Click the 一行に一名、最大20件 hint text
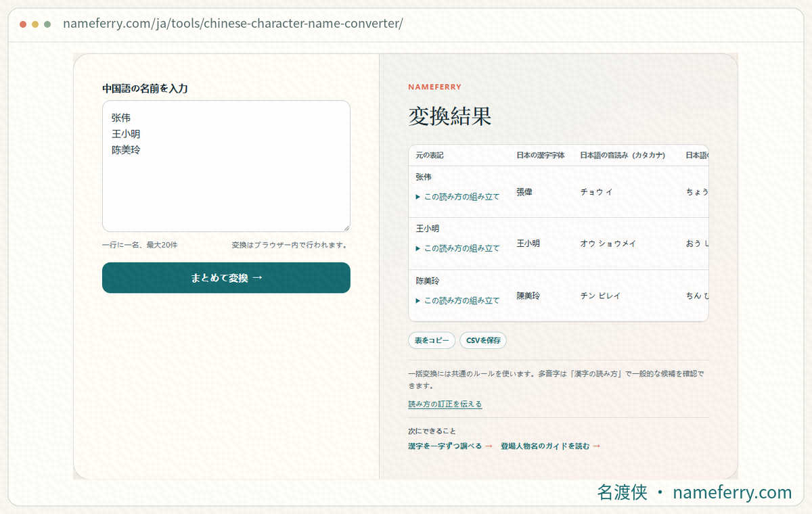The height and width of the screenshot is (514, 812). point(140,245)
